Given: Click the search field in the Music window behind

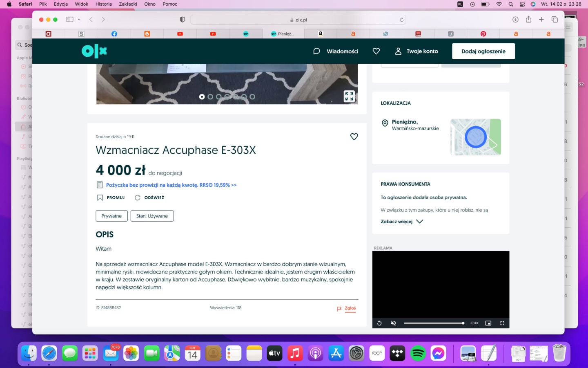Looking at the screenshot, I should coord(24,45).
